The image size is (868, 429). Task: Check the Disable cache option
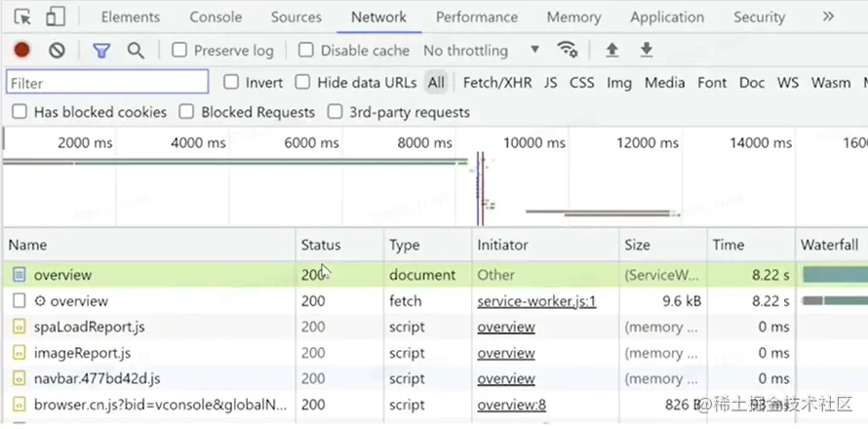coord(306,51)
